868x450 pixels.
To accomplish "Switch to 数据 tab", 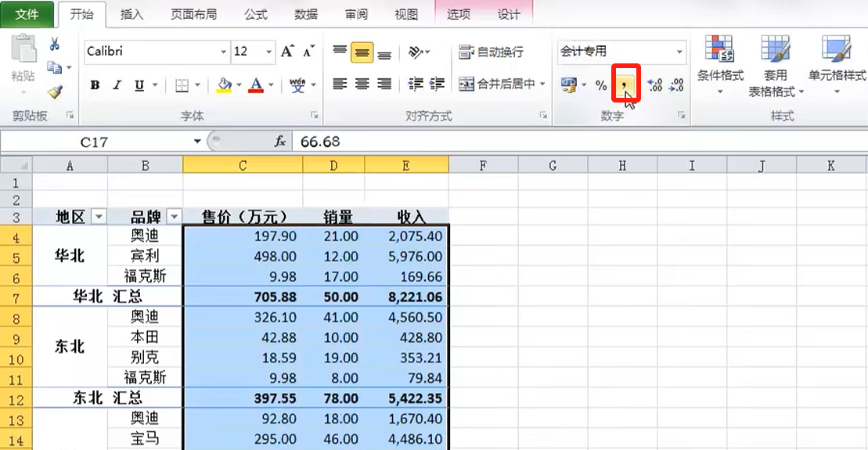I will pos(305,14).
